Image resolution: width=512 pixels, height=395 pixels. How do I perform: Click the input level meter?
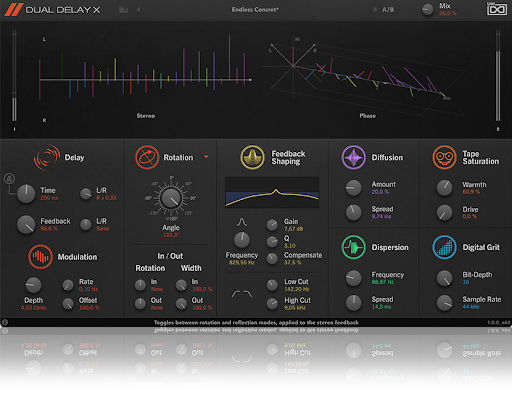click(x=14, y=75)
